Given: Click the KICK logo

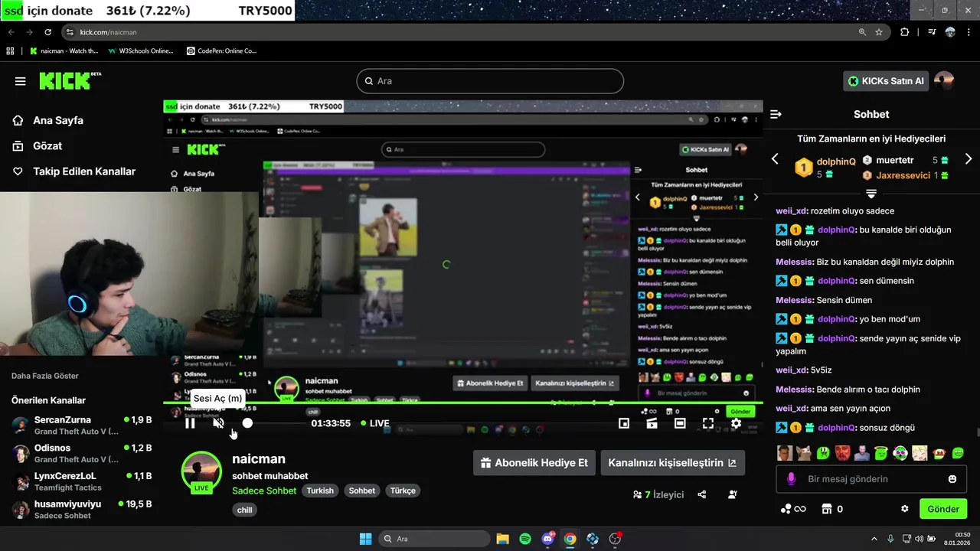Looking at the screenshot, I should point(70,80).
